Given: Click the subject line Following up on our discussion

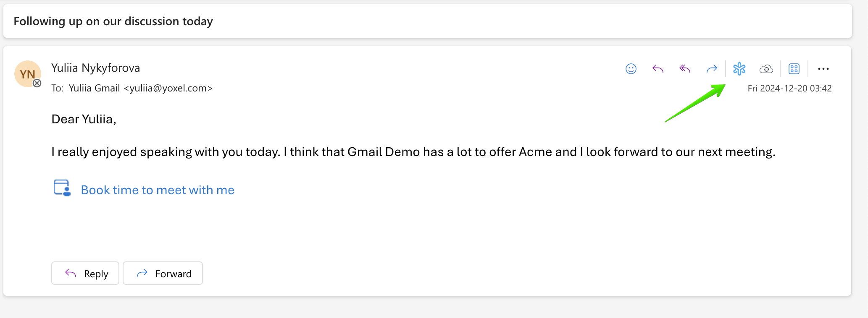Looking at the screenshot, I should point(113,21).
